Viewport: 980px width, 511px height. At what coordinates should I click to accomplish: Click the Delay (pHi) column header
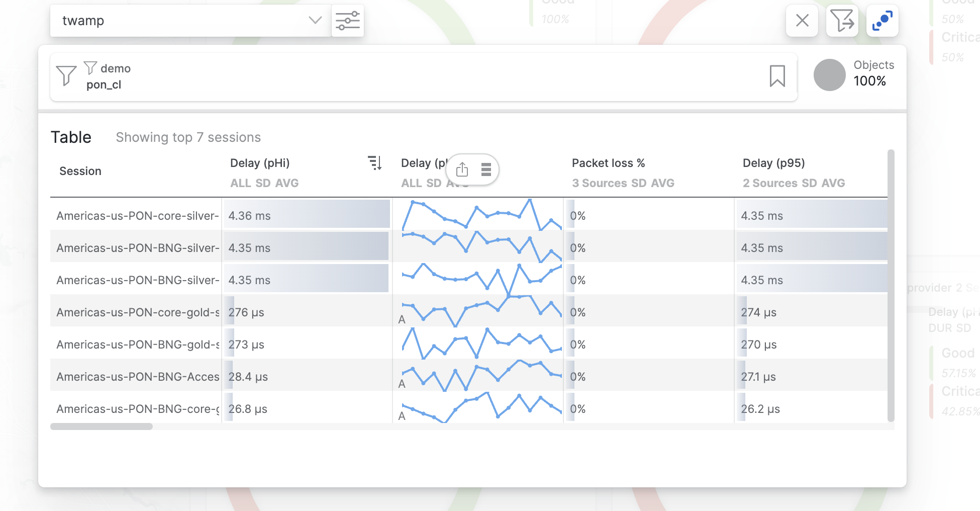pos(260,163)
